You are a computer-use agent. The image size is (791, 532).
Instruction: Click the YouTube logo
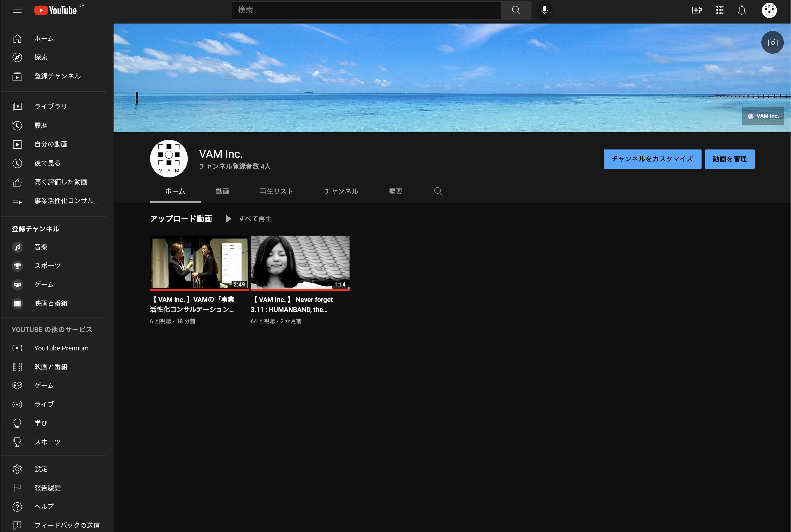pos(56,10)
